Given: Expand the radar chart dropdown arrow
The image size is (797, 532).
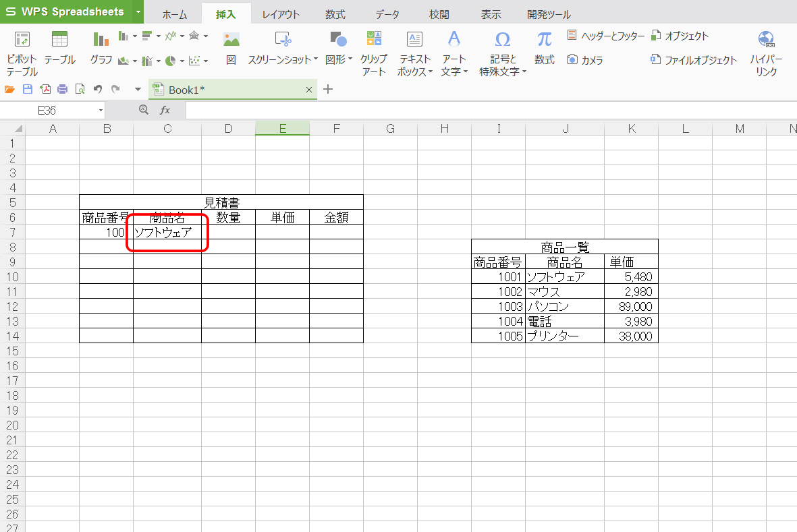Looking at the screenshot, I should (206, 36).
